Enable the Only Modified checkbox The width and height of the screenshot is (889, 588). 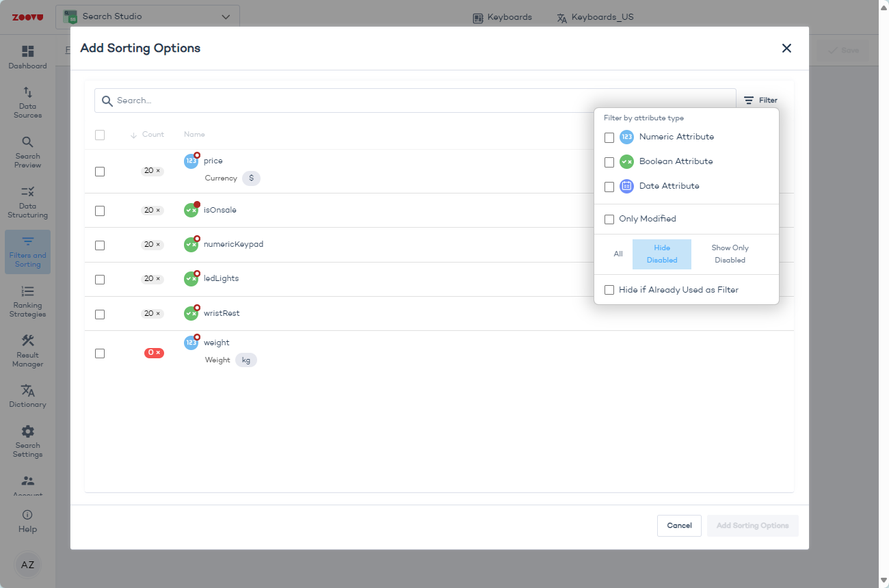[609, 219]
